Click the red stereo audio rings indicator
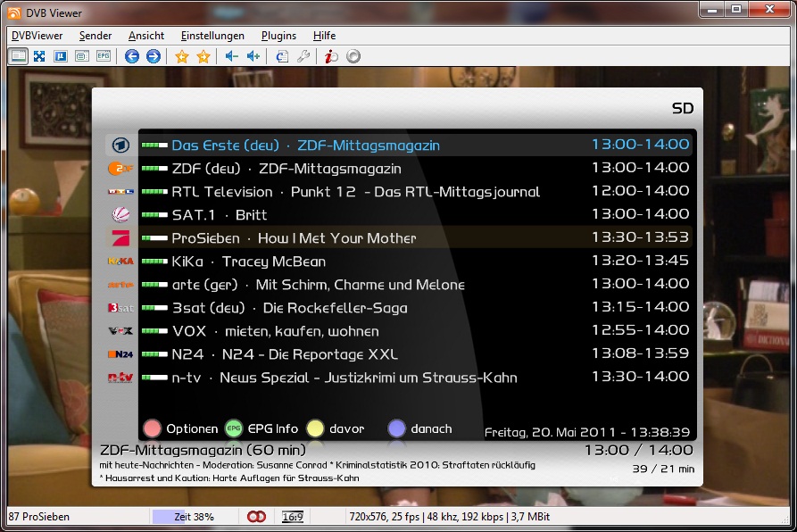The image size is (797, 532). tap(257, 517)
